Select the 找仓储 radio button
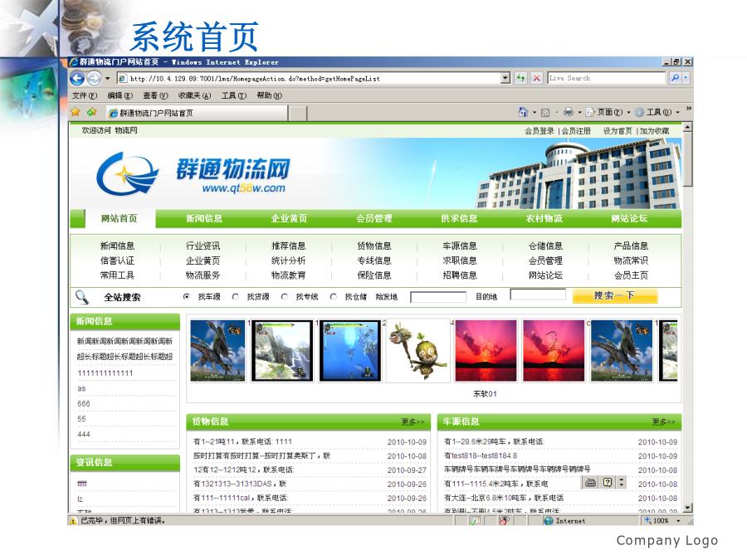The image size is (747, 560). [x=334, y=296]
